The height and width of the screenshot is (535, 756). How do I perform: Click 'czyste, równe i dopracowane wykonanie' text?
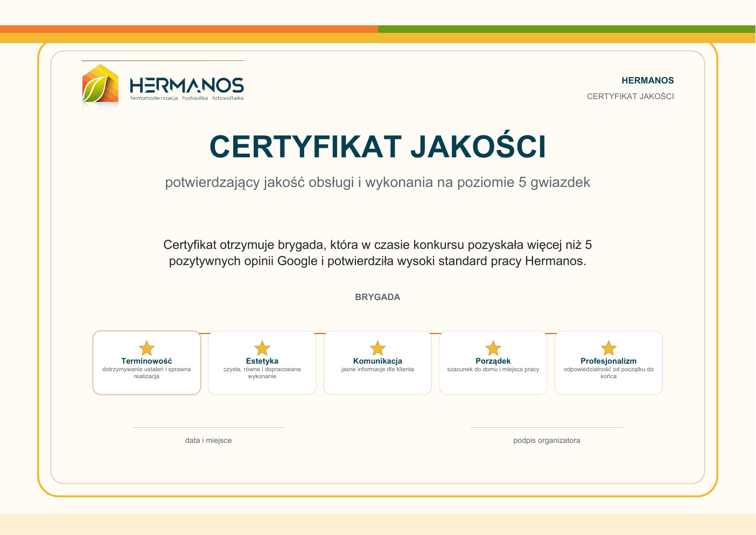point(262,373)
